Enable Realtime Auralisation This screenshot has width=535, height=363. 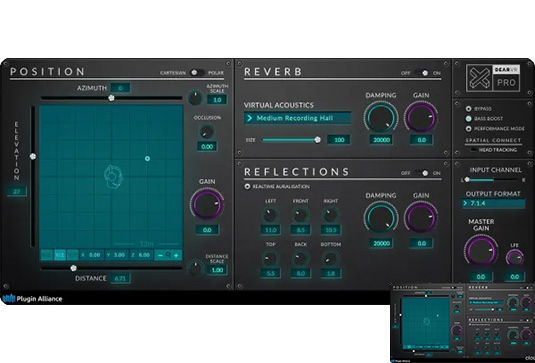[247, 186]
